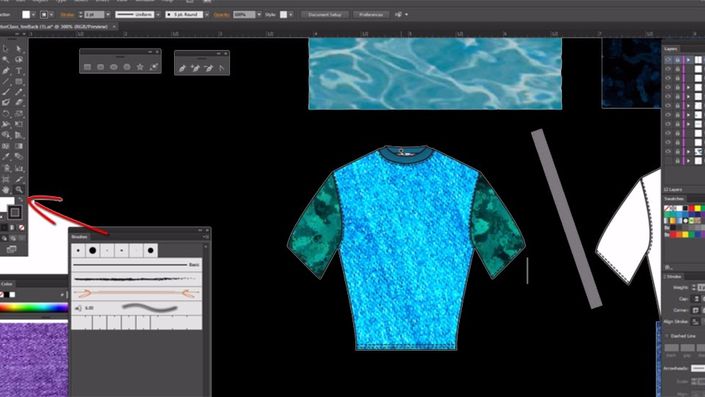Select the Brushes panel tab

pyautogui.click(x=80, y=236)
